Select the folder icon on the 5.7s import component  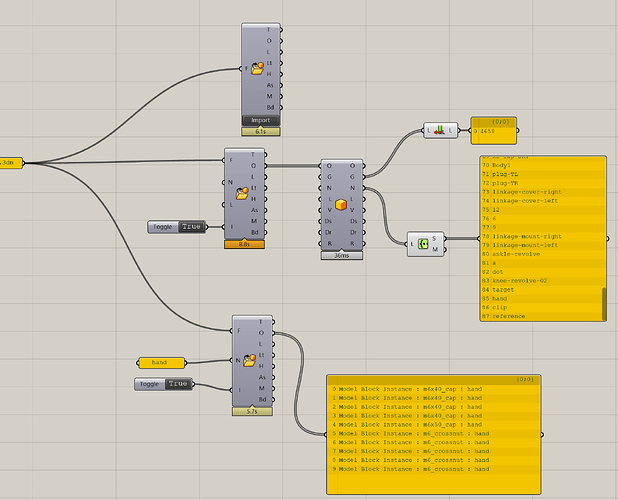coord(250,360)
